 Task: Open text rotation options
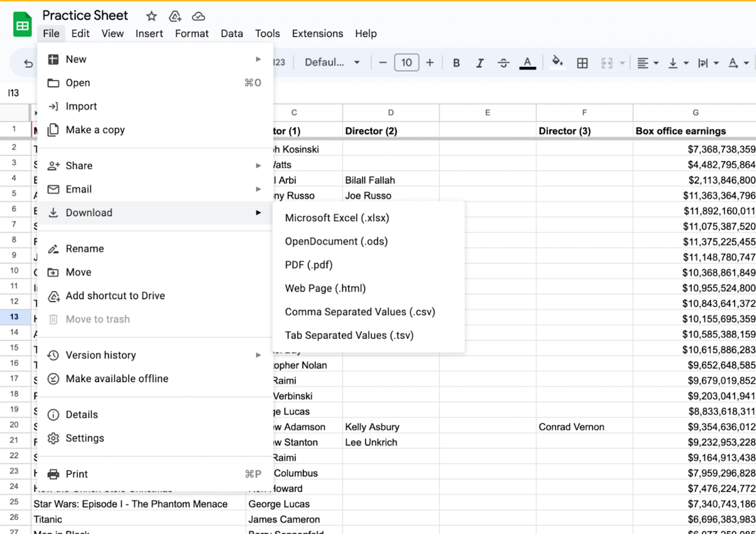click(x=738, y=62)
